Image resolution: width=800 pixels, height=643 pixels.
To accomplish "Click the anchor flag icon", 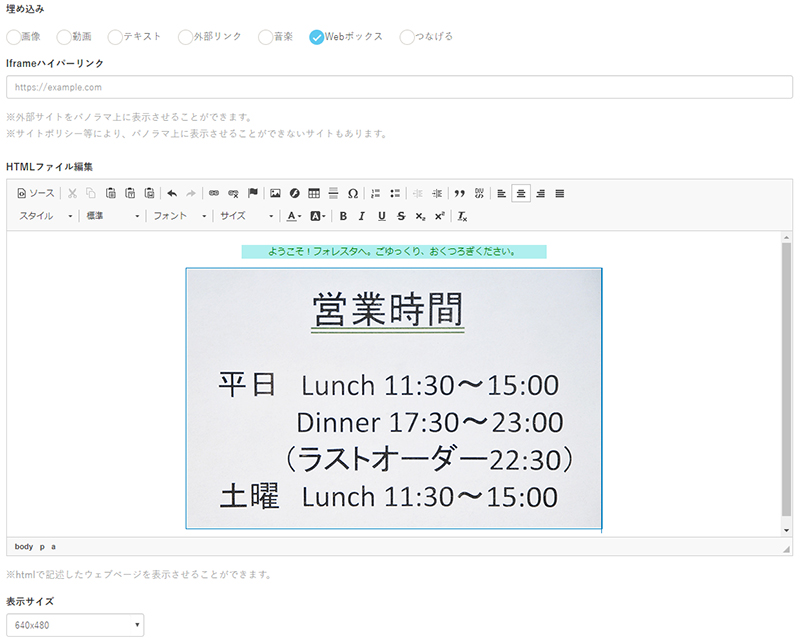I will point(253,193).
